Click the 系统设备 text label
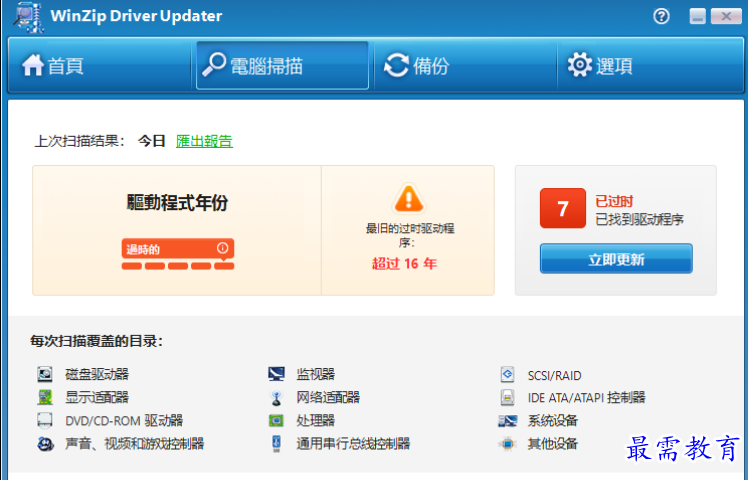 [x=552, y=420]
